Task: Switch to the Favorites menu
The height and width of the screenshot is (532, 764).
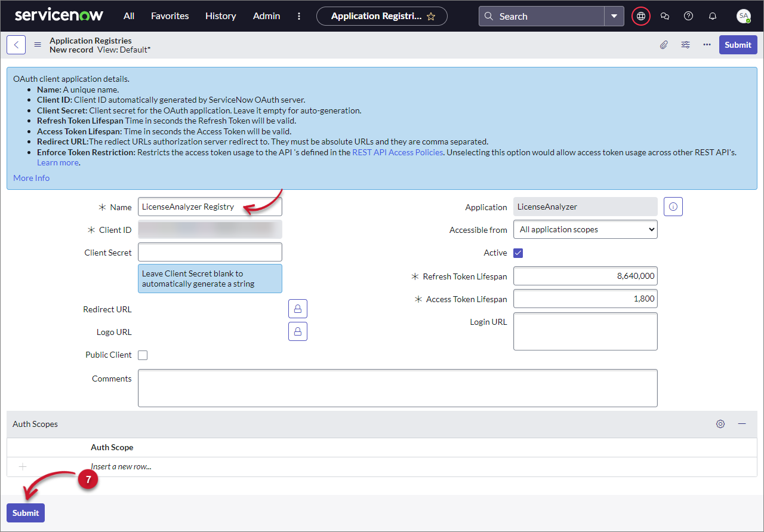Action: pyautogui.click(x=170, y=16)
